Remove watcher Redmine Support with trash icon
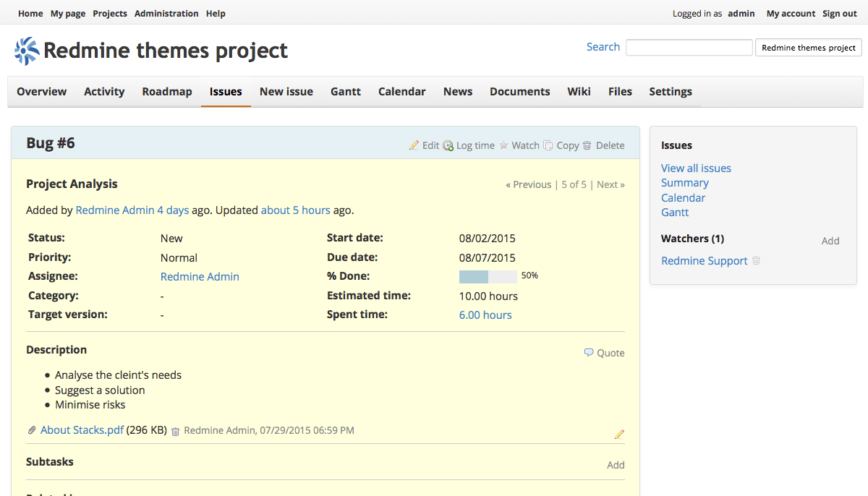This screenshot has width=868, height=496. click(757, 260)
